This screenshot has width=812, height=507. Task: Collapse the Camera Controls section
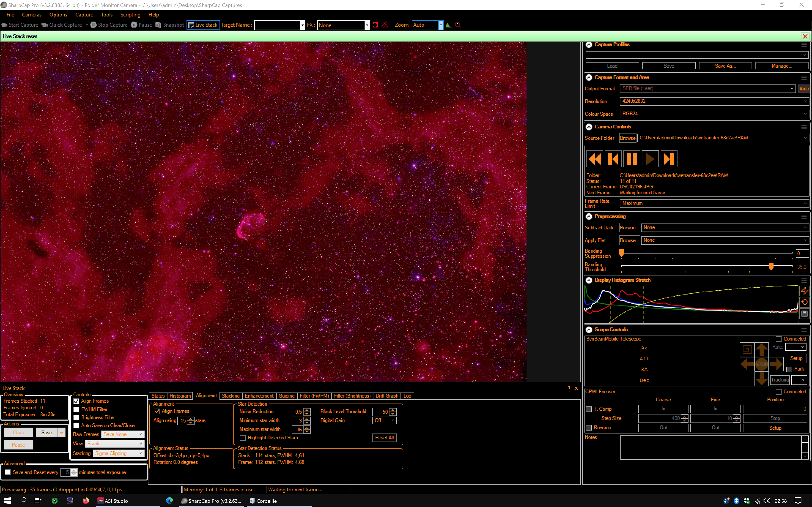pos(589,127)
